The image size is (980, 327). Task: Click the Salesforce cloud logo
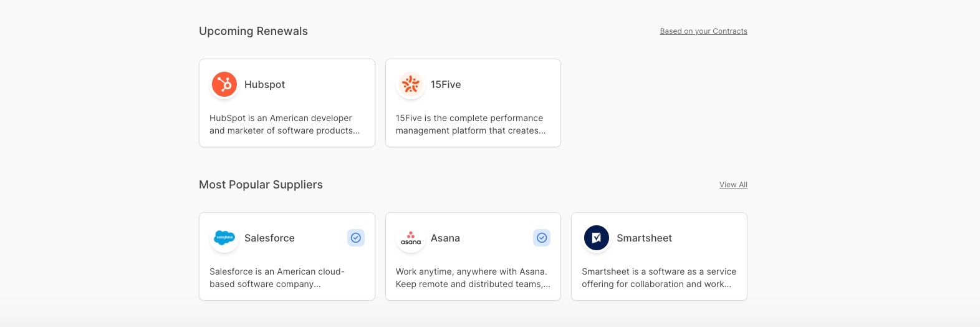point(224,238)
